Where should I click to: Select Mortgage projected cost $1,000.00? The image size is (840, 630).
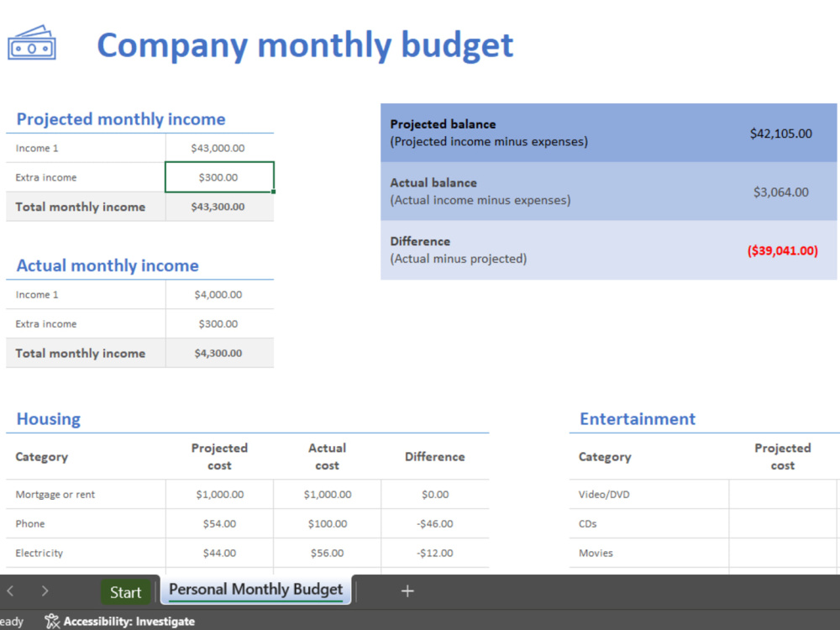click(x=219, y=495)
